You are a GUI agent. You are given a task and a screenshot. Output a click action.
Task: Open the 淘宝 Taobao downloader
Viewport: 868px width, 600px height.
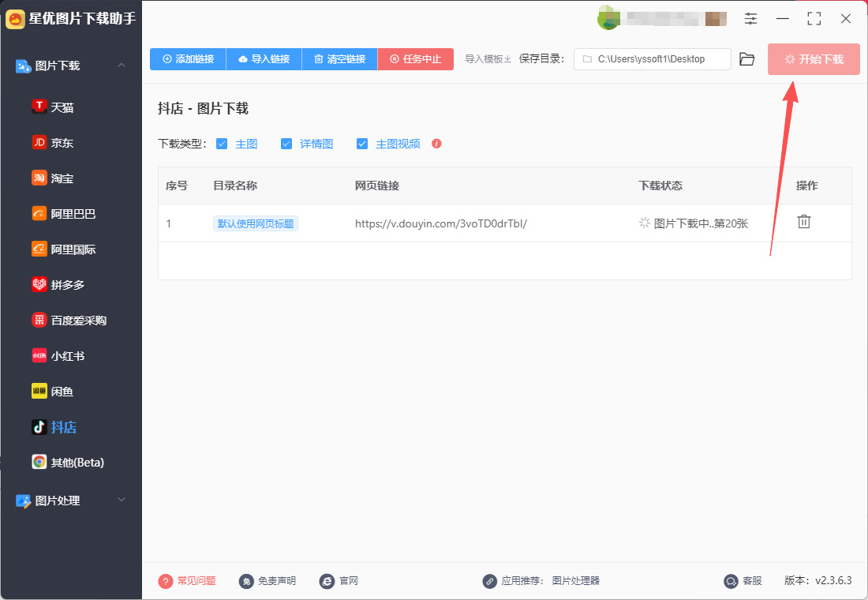click(x=53, y=178)
